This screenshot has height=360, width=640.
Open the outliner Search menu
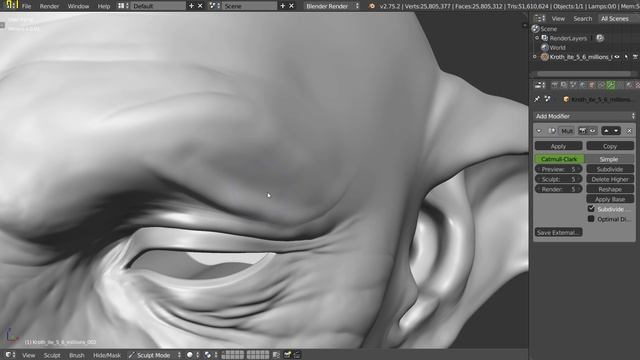point(582,19)
